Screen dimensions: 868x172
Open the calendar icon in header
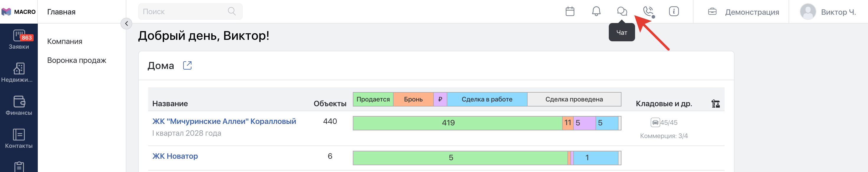click(570, 12)
